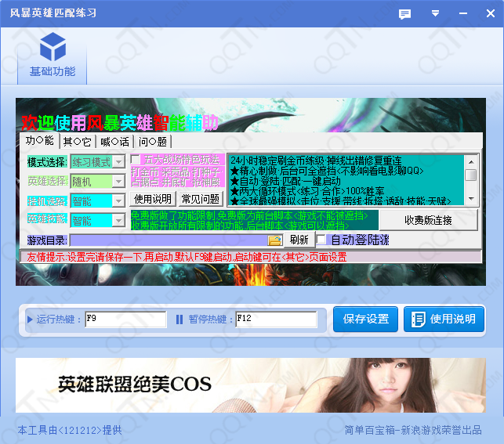Expand the 挂机选路 dropdown
The width and height of the screenshot is (504, 444).
click(x=118, y=201)
